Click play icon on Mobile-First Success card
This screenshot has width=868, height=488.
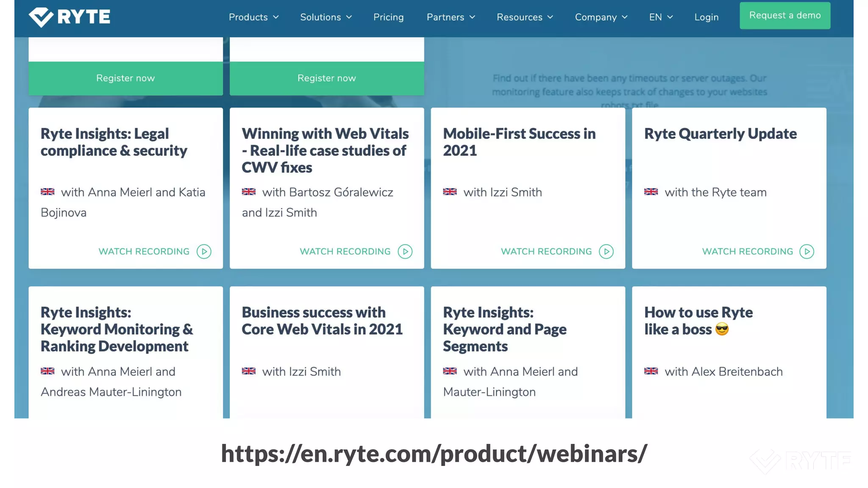pos(606,252)
